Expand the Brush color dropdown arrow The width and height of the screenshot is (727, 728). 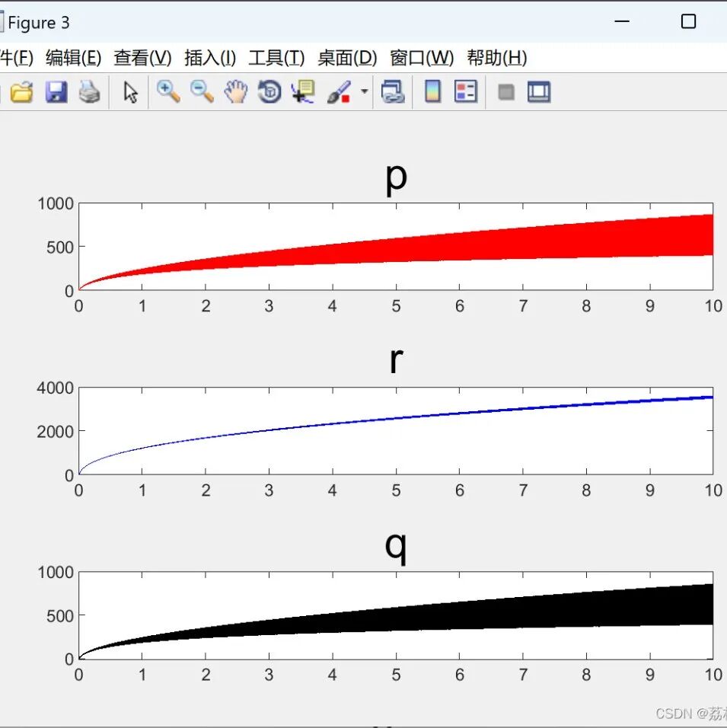pyautogui.click(x=365, y=91)
